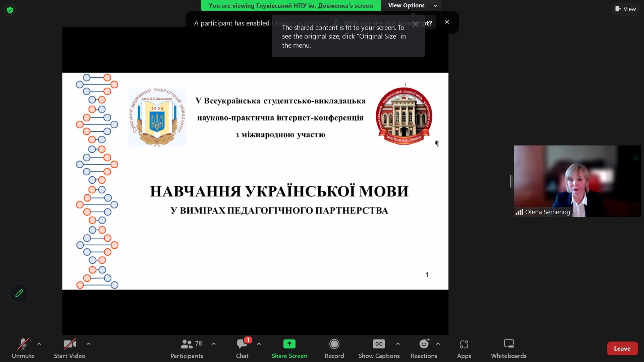This screenshot has height=362, width=644.
Task: Open the View Options dropdown
Action: [412, 5]
